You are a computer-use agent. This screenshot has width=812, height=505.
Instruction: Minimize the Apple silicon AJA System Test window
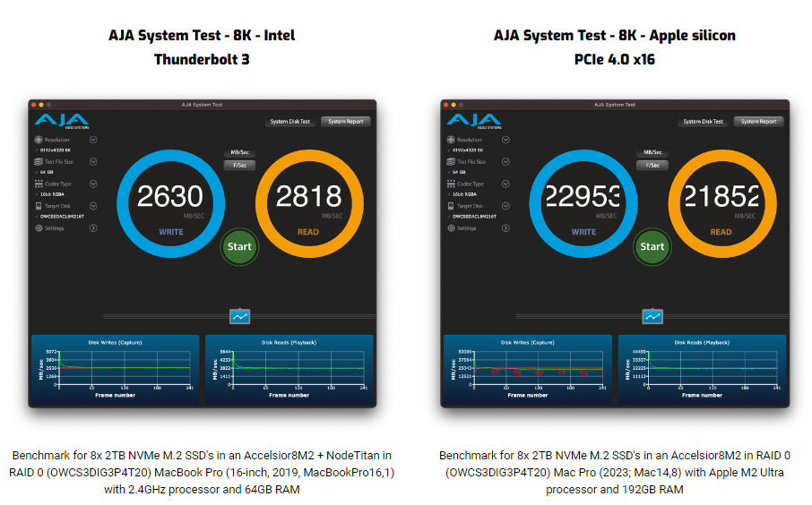[454, 105]
